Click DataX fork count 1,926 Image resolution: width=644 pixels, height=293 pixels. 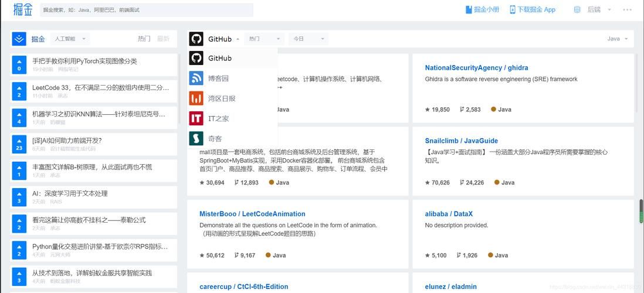(466, 255)
